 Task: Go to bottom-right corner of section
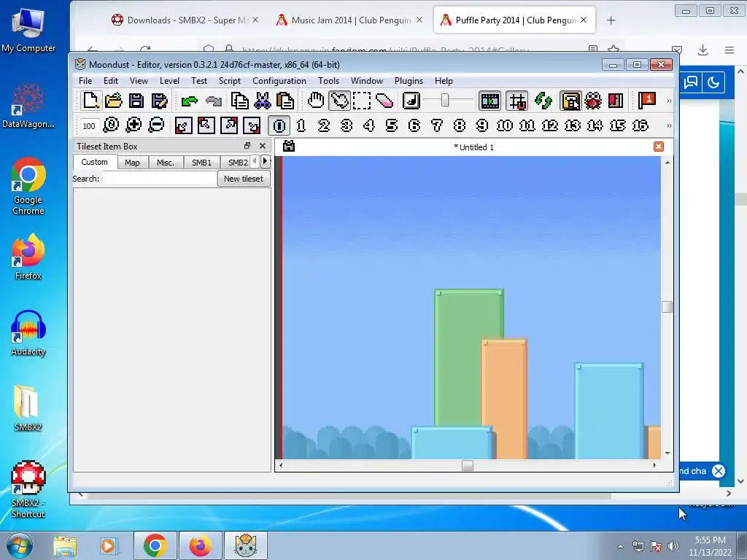coord(252,125)
